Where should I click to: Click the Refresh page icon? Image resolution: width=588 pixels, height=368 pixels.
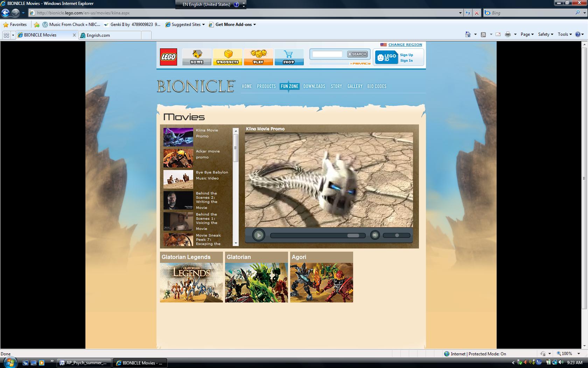(468, 13)
